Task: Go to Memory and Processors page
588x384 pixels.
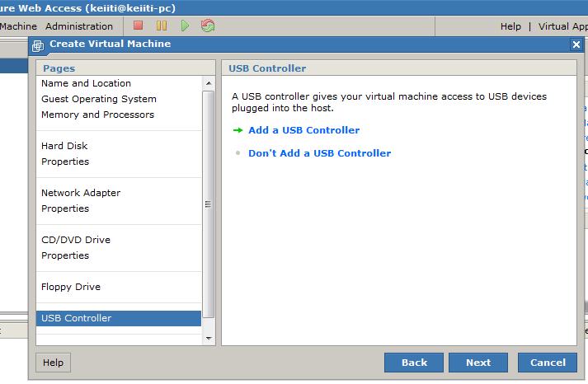Action: 97,115
